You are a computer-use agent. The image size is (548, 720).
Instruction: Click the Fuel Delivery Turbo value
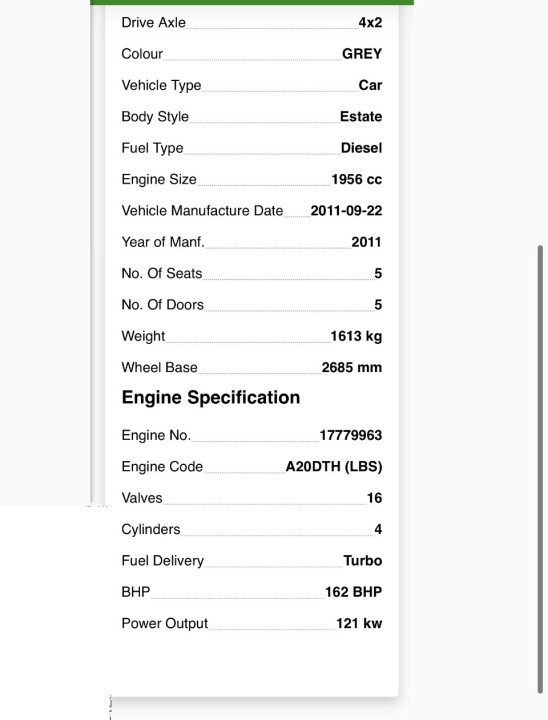pyautogui.click(x=363, y=561)
